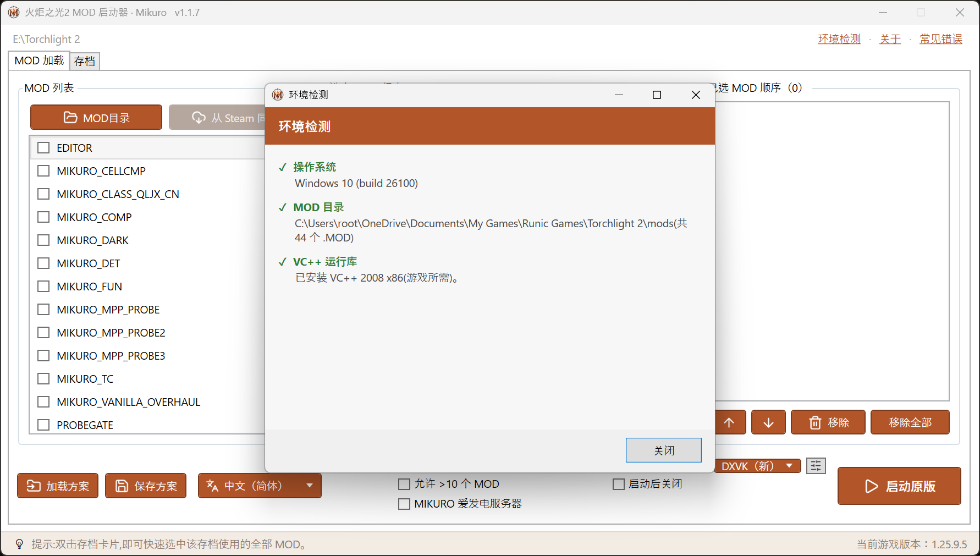The width and height of the screenshot is (980, 556).
Task: Open the DXVK（新）dropdown
Action: [758, 466]
